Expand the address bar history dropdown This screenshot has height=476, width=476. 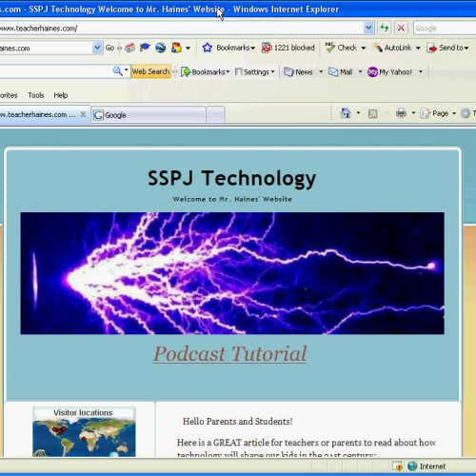coord(368,28)
